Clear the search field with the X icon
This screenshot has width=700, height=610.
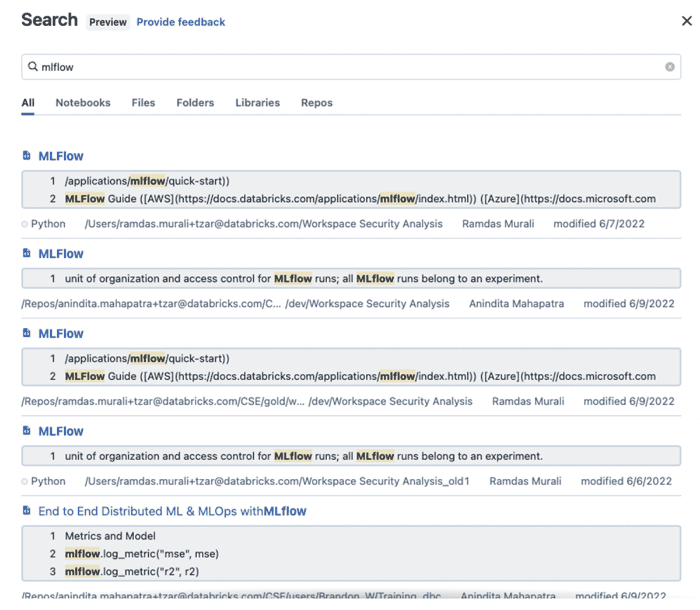(670, 67)
